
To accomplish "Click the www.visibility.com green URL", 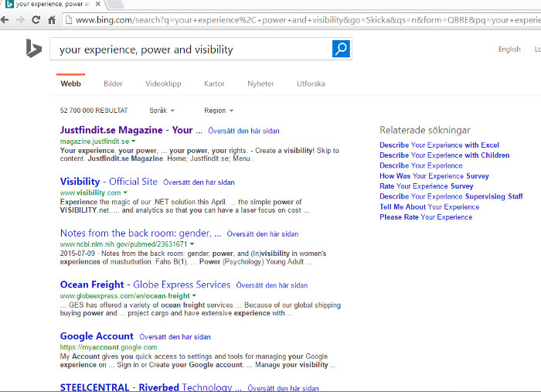I will pyautogui.click(x=90, y=193).
